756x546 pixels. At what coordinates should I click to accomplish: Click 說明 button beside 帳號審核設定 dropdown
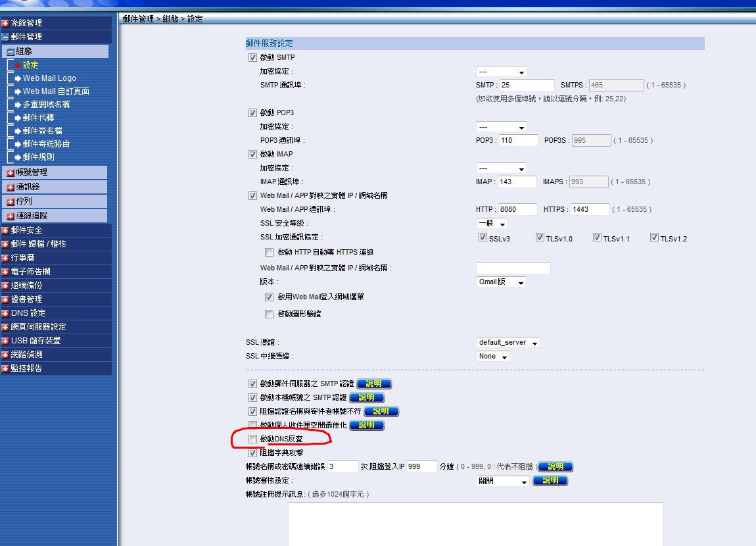tap(550, 481)
